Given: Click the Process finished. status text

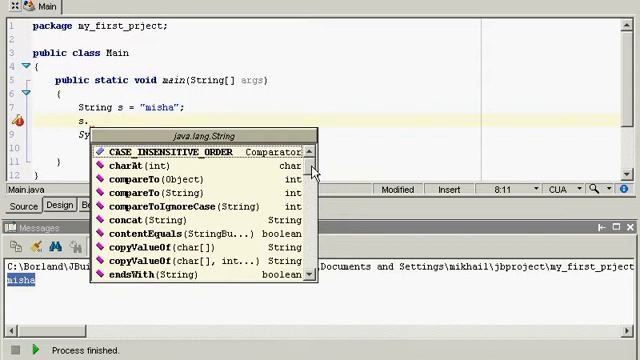Looking at the screenshot, I should [85, 350].
